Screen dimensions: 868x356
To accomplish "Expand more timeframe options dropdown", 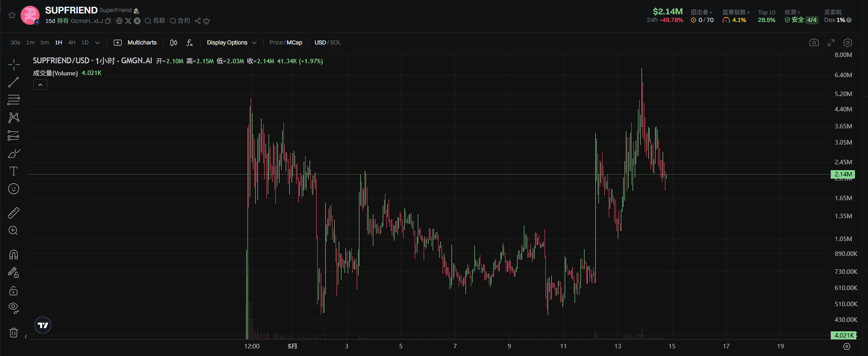I will 97,43.
